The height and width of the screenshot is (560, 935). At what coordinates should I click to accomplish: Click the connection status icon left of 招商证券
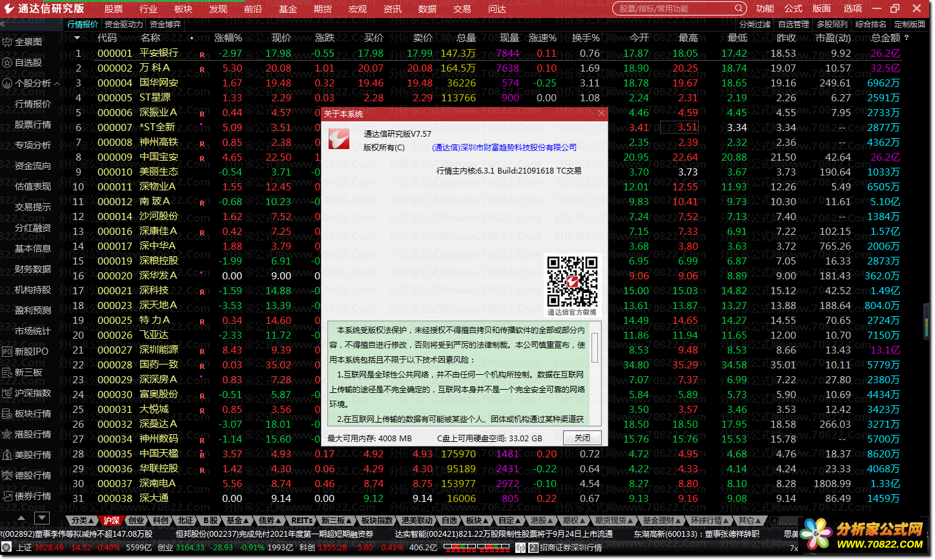(x=520, y=548)
